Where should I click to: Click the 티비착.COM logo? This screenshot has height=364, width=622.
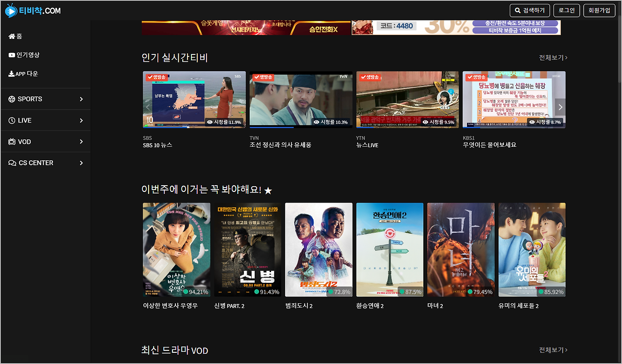33,10
